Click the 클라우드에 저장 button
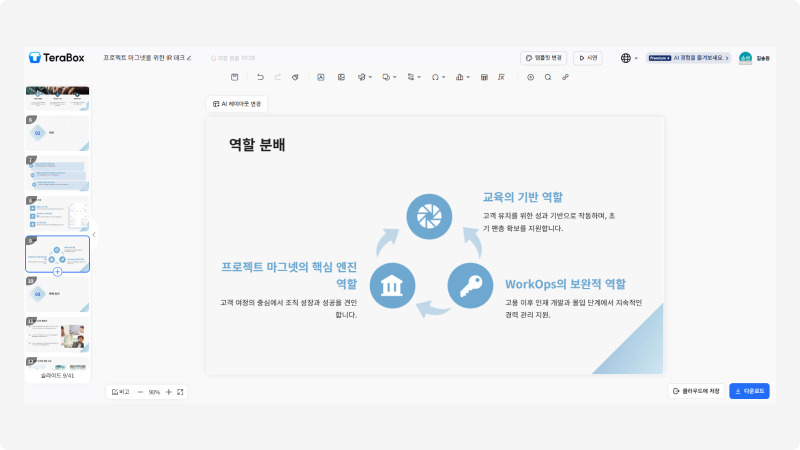This screenshot has height=450, width=800. point(696,391)
